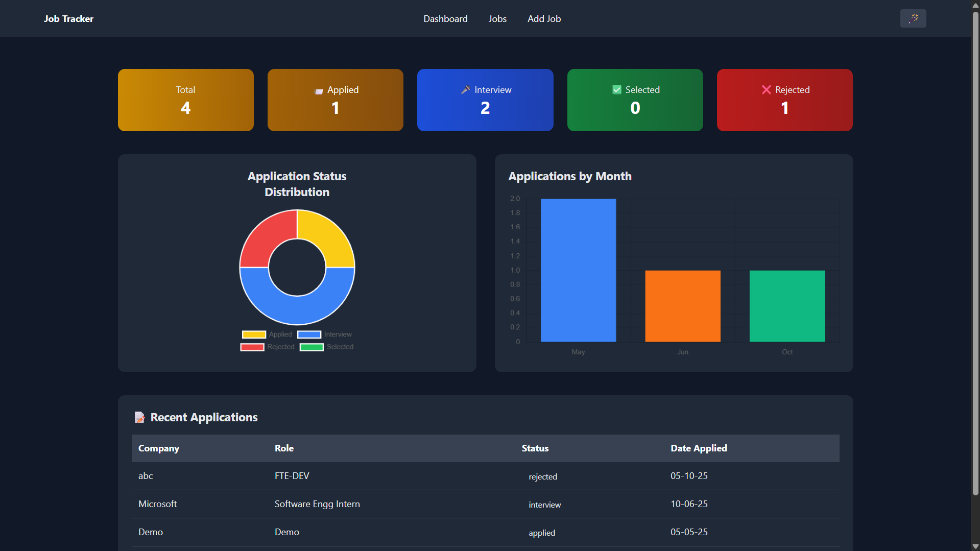Open the Dashboard nav link
Image resolution: width=980 pixels, height=551 pixels.
pyautogui.click(x=445, y=19)
